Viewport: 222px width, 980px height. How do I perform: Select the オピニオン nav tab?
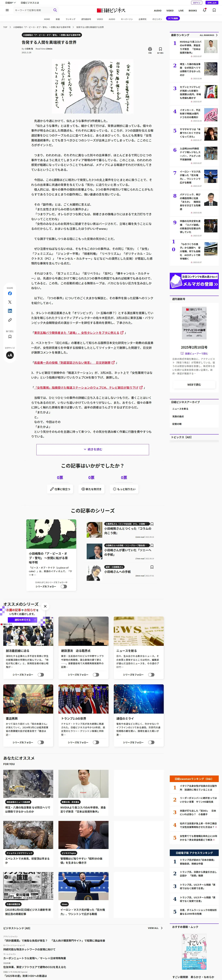tap(157, 19)
